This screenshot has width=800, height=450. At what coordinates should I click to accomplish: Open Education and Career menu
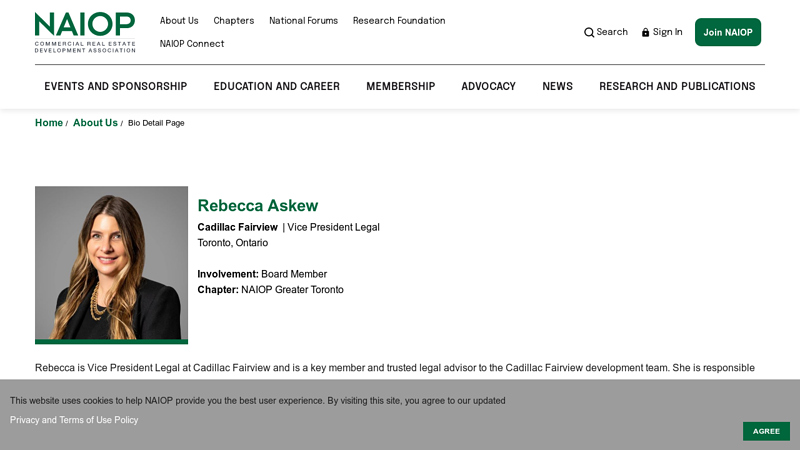pos(277,86)
